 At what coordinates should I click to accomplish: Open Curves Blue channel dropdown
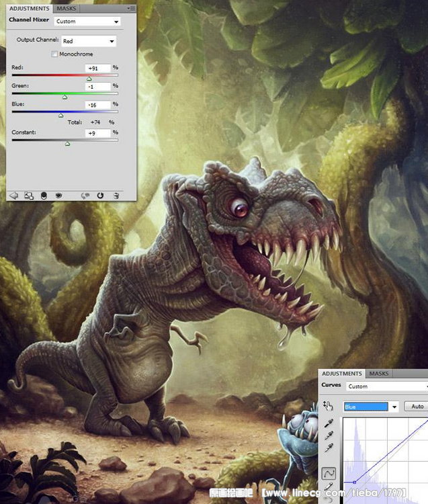(x=371, y=407)
